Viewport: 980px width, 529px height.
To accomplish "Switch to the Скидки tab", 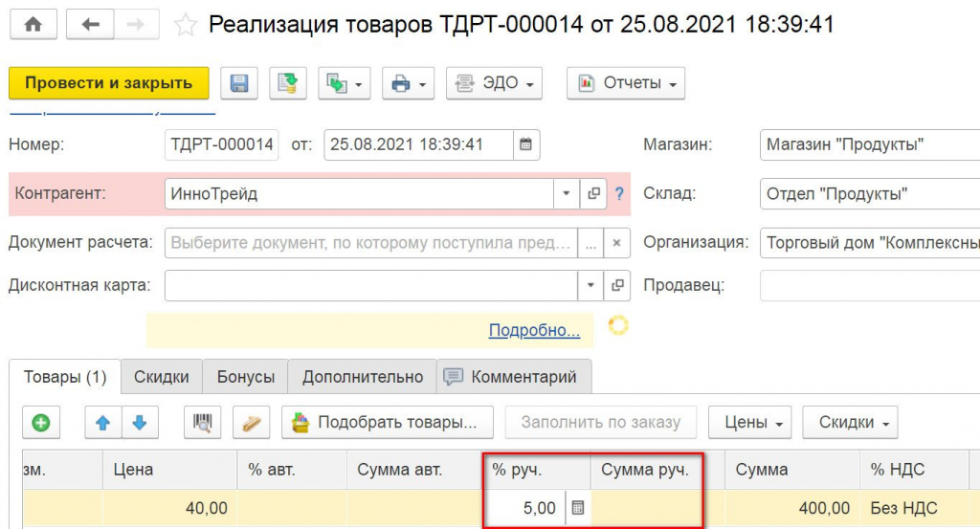I will pos(161,377).
